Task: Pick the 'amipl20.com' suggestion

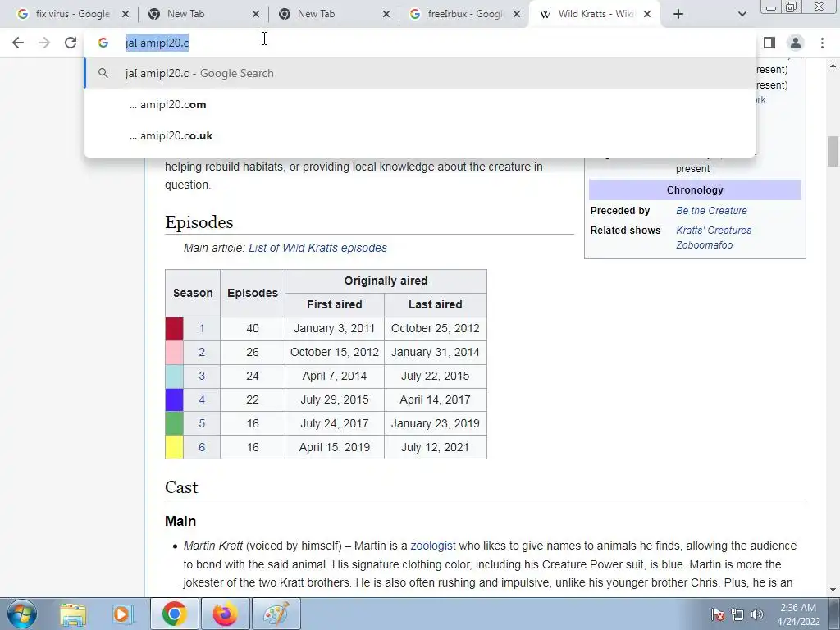Action: [x=420, y=104]
